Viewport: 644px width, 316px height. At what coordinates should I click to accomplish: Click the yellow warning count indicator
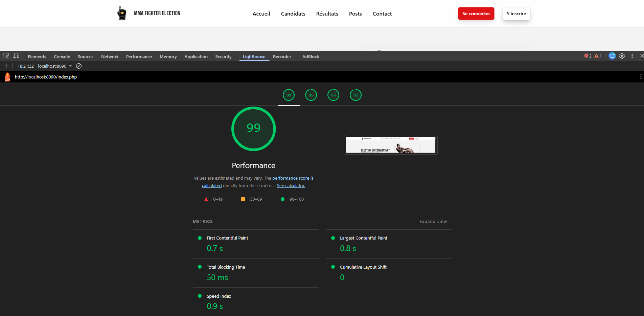tap(598, 56)
